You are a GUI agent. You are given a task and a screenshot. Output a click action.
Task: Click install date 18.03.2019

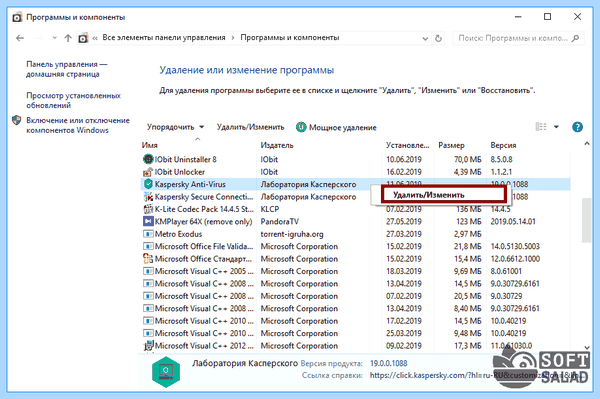pyautogui.click(x=404, y=271)
